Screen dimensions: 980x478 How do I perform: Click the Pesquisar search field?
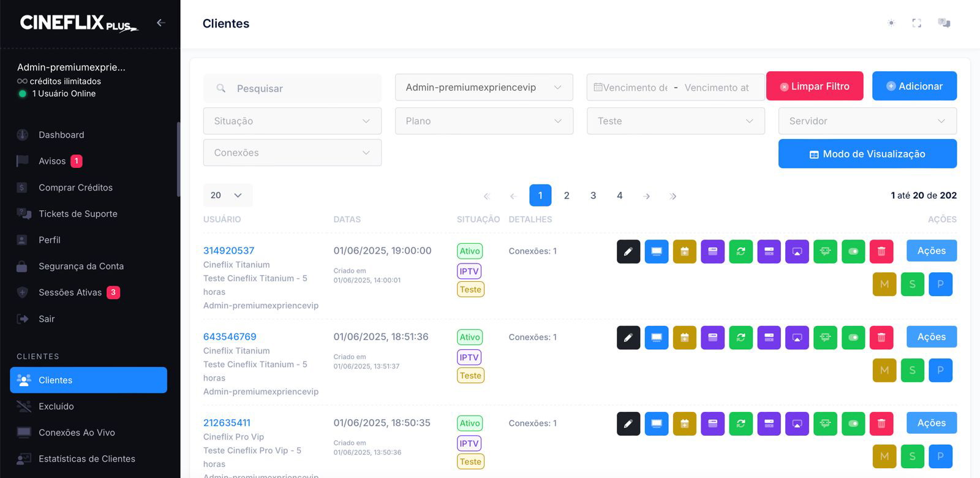coord(300,89)
